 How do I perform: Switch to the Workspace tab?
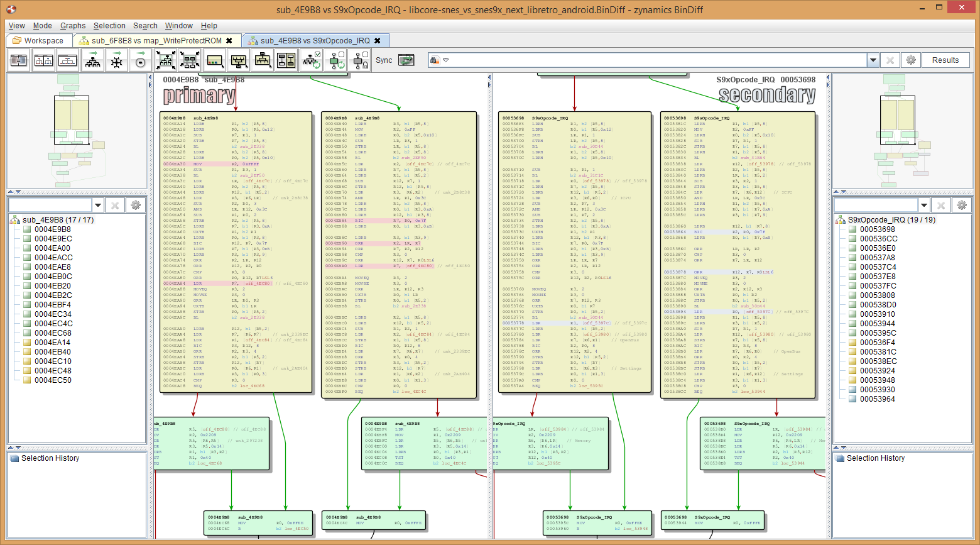(38, 41)
